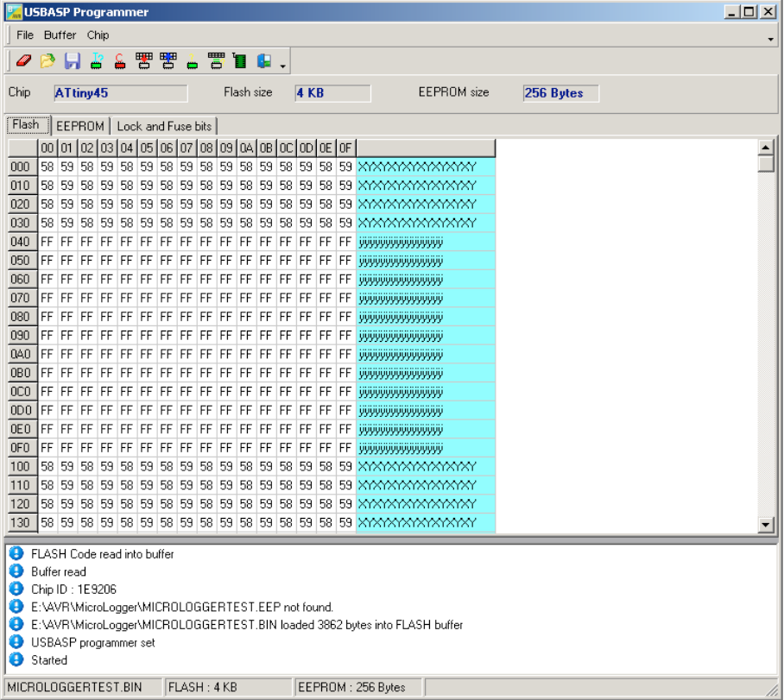
Task: Click the red eraser clear-buffer icon
Action: tap(23, 61)
